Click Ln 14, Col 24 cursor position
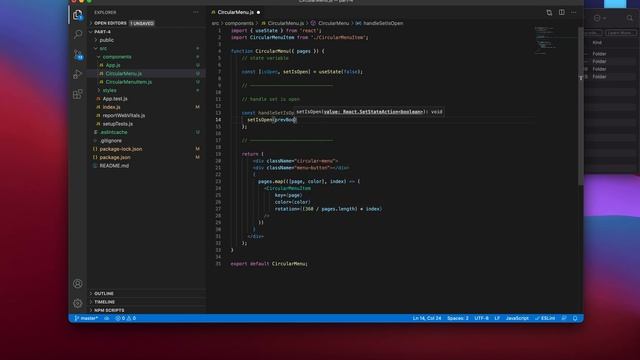The width and height of the screenshot is (640, 360). tap(427, 318)
